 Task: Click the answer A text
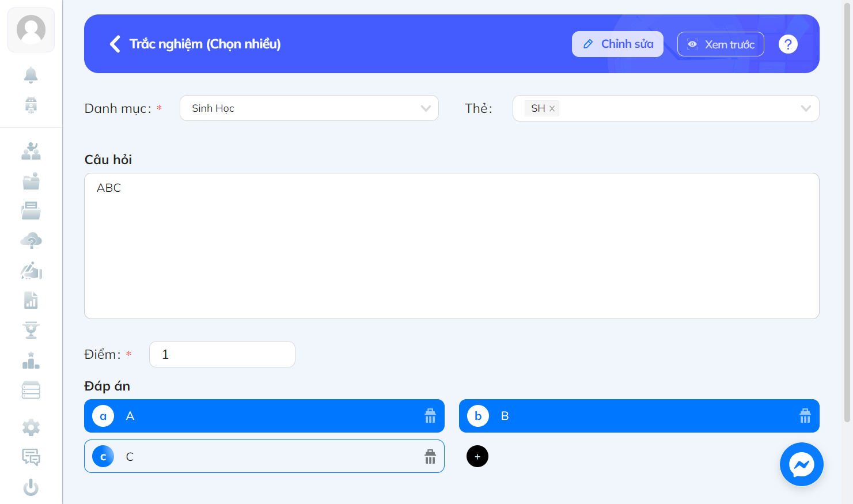130,416
